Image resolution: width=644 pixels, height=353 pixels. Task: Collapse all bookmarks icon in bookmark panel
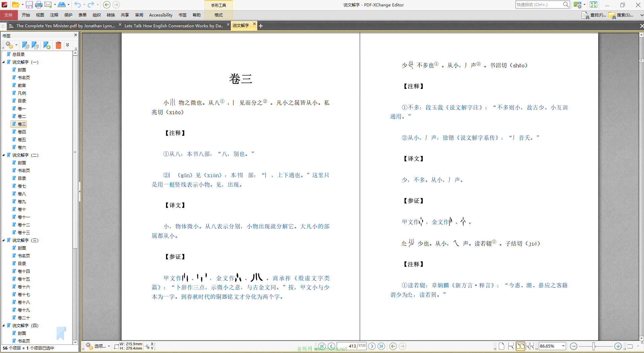tap(35, 45)
